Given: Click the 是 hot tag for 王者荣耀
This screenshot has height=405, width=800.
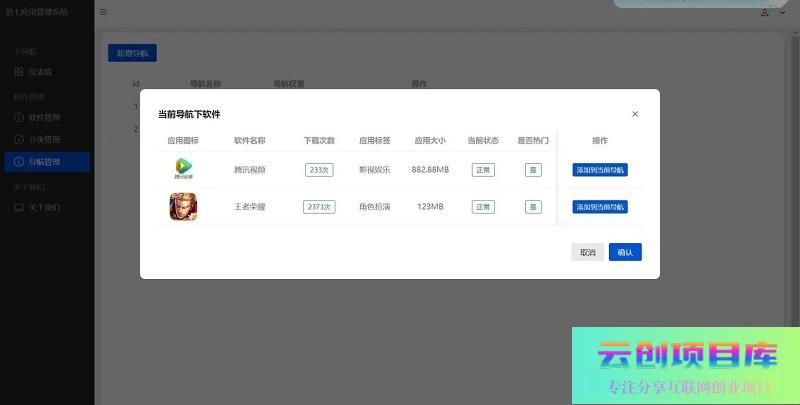Looking at the screenshot, I should 533,207.
